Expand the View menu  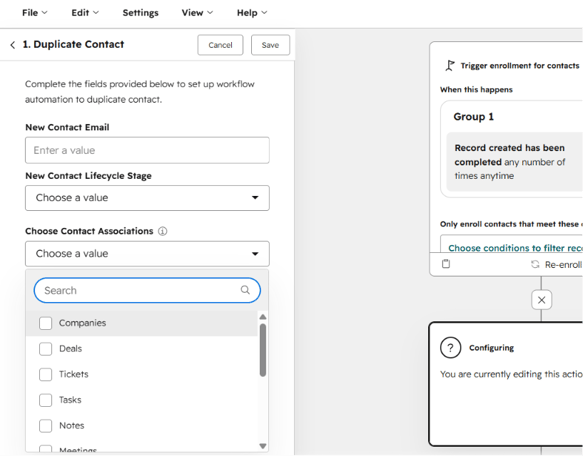point(197,13)
